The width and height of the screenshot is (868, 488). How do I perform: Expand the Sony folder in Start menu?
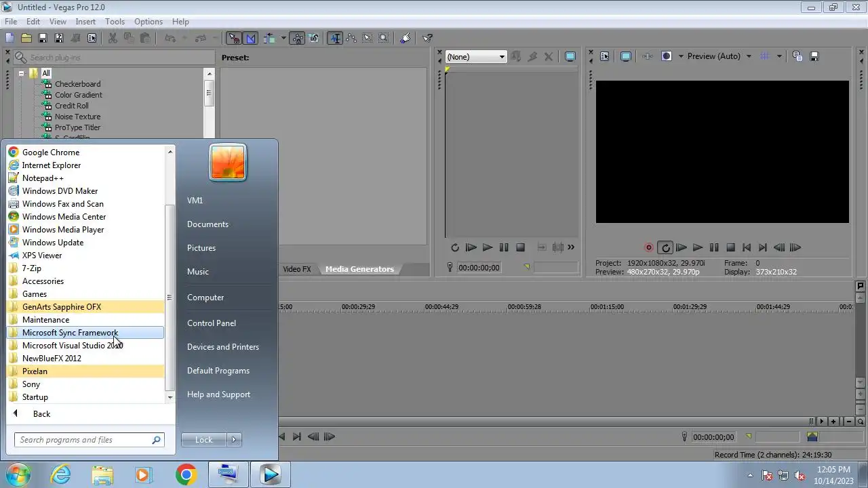(x=85, y=384)
